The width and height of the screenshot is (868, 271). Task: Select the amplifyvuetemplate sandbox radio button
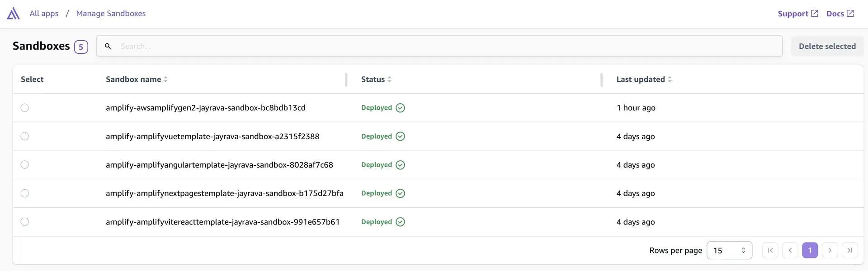point(25,136)
